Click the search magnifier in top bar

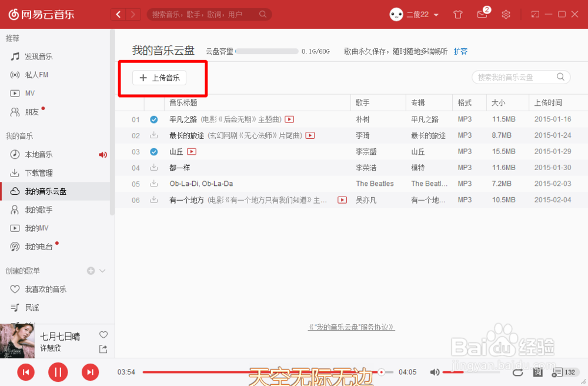coord(263,14)
